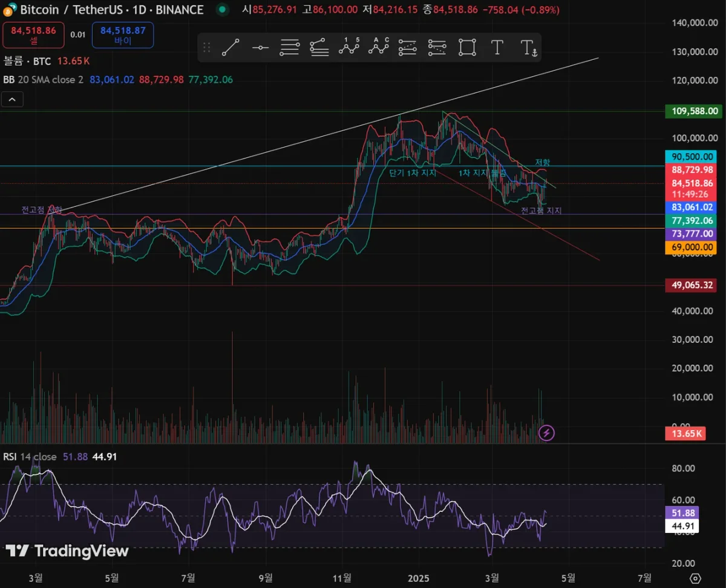Grab the drawing toolbar drag handle
The image size is (726, 588).
tap(207, 48)
